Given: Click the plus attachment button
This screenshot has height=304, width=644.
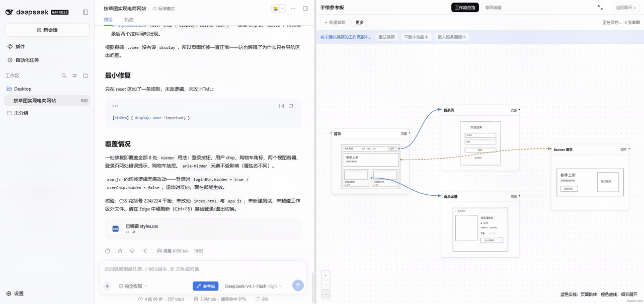Looking at the screenshot, I should click(x=107, y=286).
